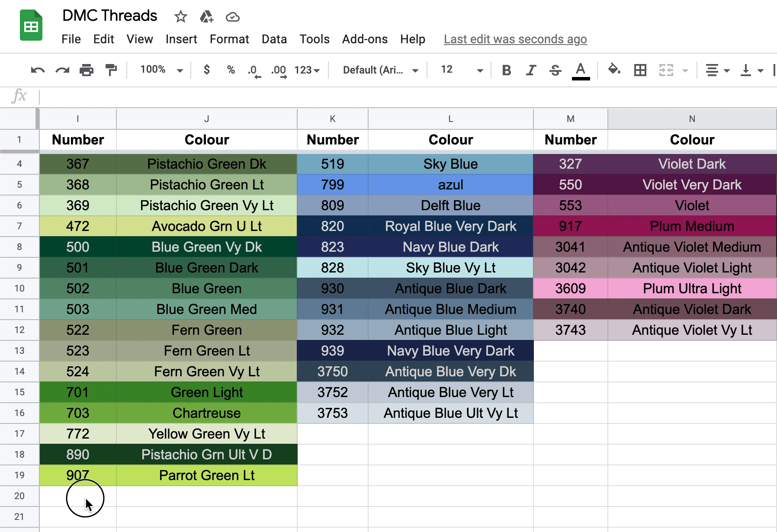This screenshot has width=777, height=532.
Task: Expand the merge cells dropdown arrow
Action: [685, 70]
